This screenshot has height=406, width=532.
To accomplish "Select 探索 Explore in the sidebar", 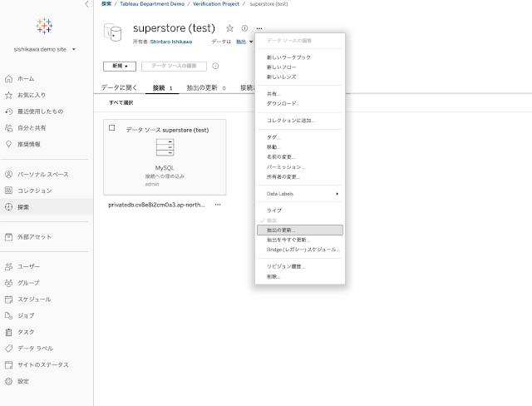I will click(47, 207).
